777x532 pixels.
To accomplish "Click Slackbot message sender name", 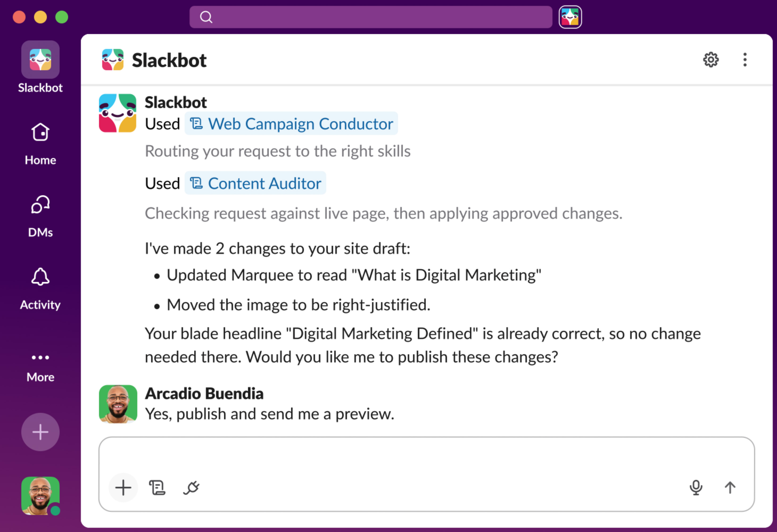I will pyautogui.click(x=176, y=102).
